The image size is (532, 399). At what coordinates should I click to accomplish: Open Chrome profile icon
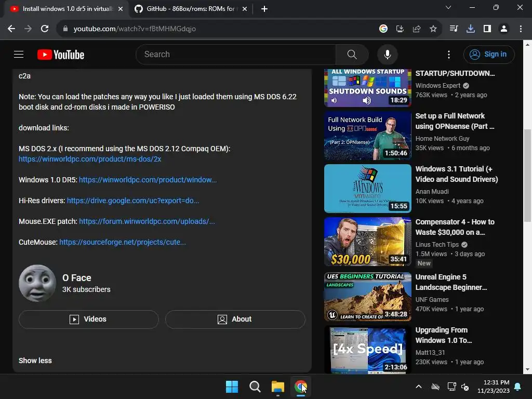(x=504, y=29)
